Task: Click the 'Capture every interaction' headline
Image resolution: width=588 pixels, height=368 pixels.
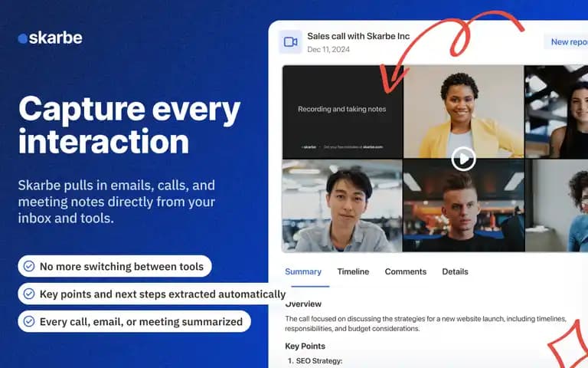Action: coord(129,125)
